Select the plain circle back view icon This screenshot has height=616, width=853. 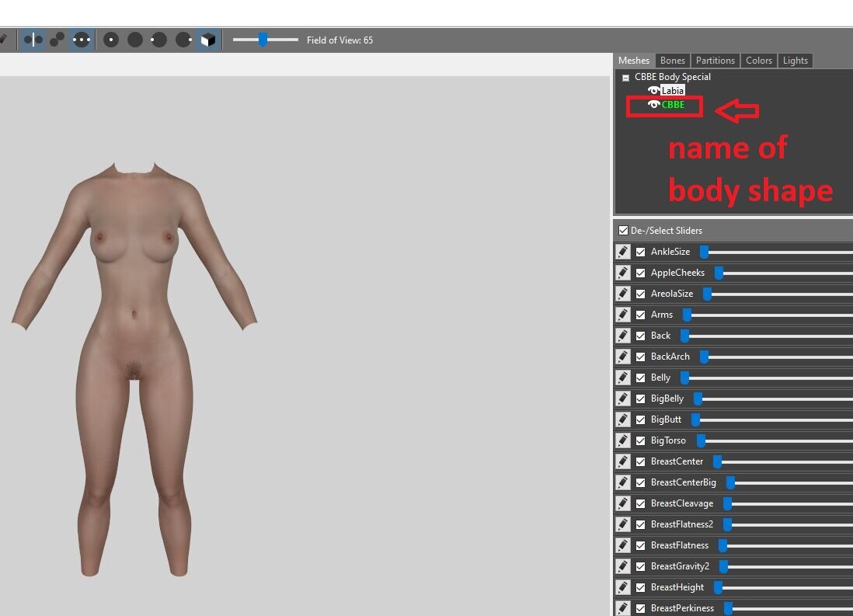point(135,40)
